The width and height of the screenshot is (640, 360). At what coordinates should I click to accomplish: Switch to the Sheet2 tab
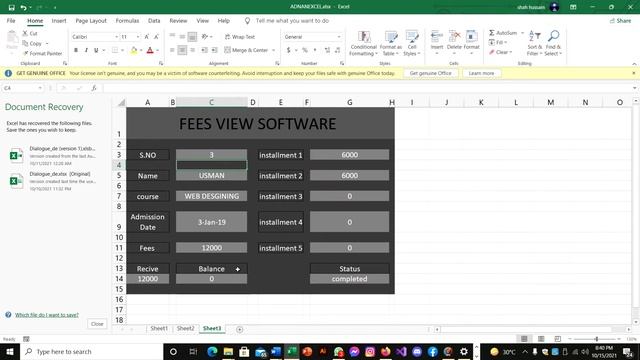[x=186, y=329]
